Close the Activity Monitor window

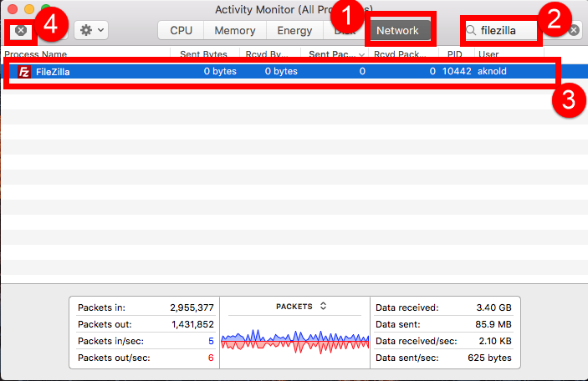tap(11, 8)
